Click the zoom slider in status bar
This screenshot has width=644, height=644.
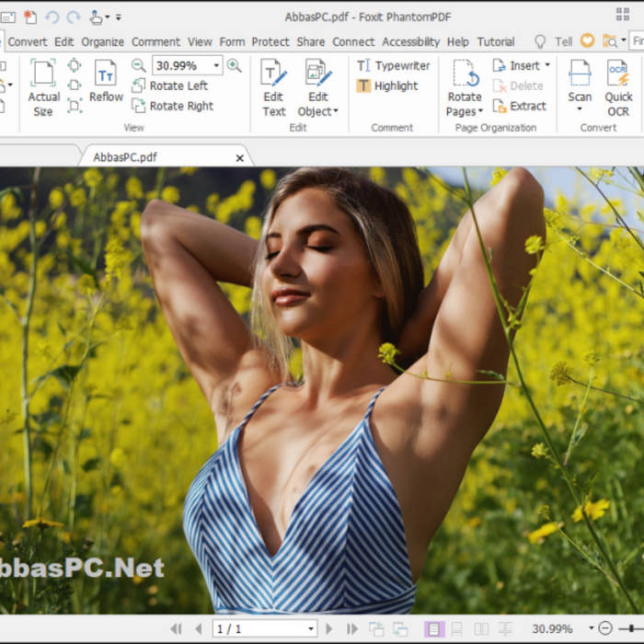[630, 629]
